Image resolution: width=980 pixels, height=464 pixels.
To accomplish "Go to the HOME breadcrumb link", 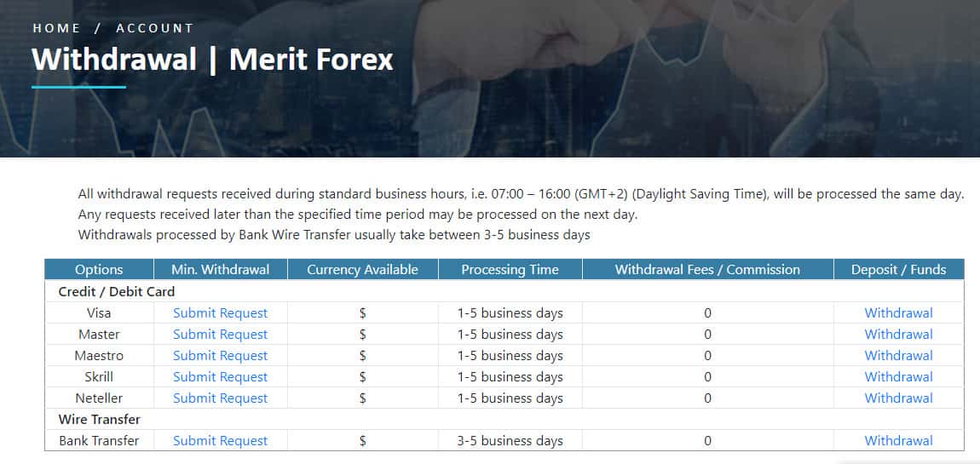I will tap(56, 28).
